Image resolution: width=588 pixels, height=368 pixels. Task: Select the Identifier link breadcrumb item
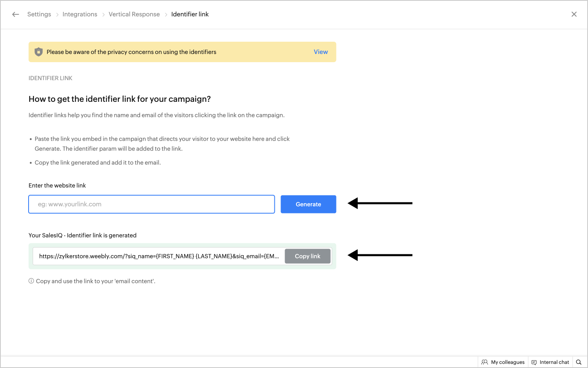190,14
